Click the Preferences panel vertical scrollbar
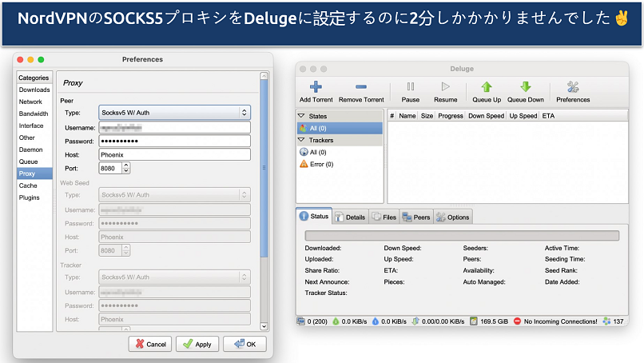The height and width of the screenshot is (363, 644). (x=264, y=168)
